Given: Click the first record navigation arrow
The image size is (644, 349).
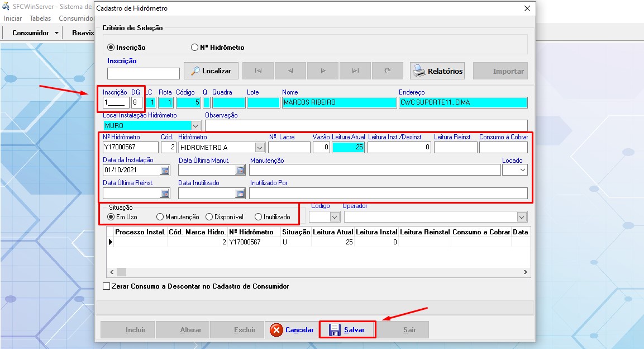Looking at the screenshot, I should coord(258,71).
